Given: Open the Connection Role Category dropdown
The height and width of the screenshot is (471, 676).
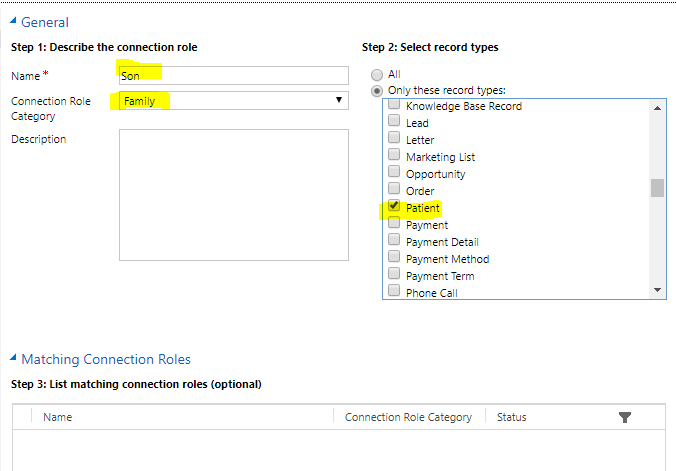Looking at the screenshot, I should pyautogui.click(x=234, y=100).
